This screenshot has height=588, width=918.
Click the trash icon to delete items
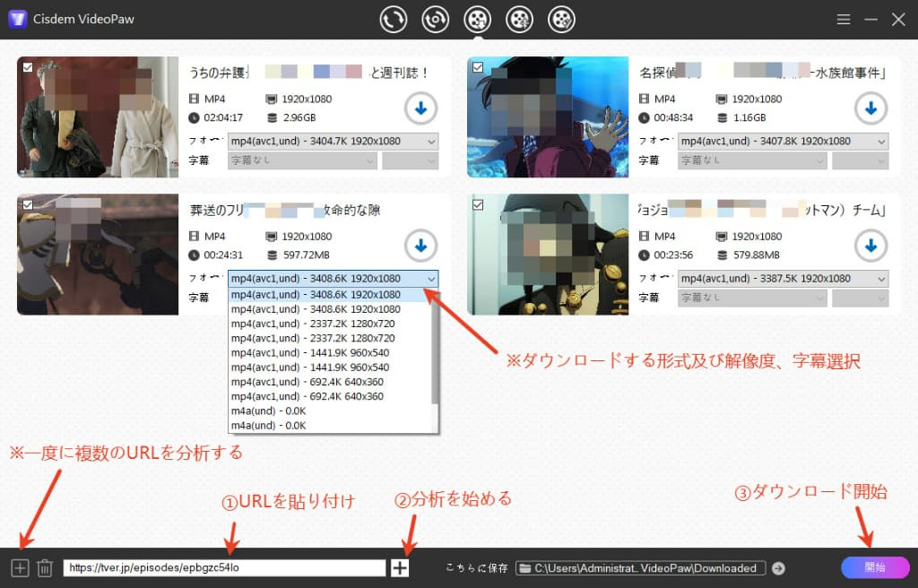pos(45,567)
